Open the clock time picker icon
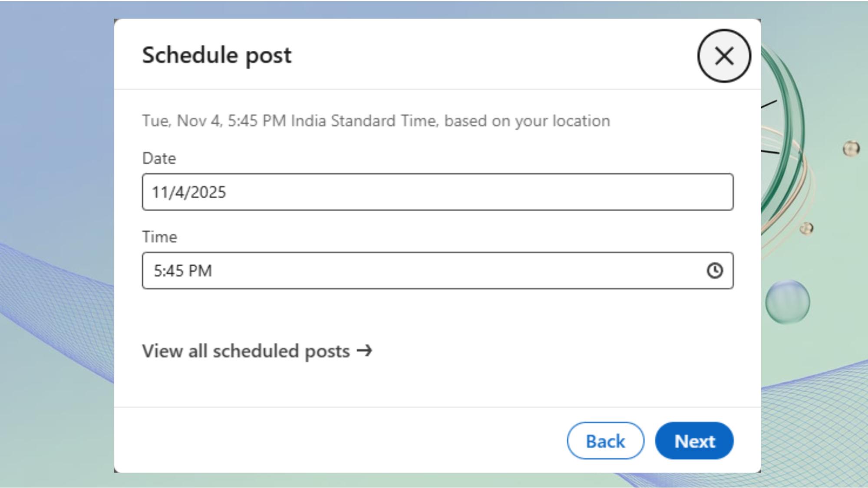The height and width of the screenshot is (488, 868). (715, 271)
